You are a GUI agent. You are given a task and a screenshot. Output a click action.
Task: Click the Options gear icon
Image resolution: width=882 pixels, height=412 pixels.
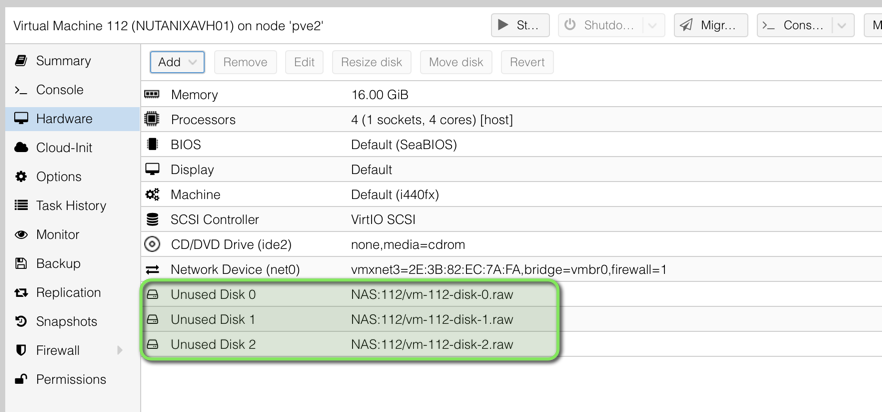[x=21, y=177]
